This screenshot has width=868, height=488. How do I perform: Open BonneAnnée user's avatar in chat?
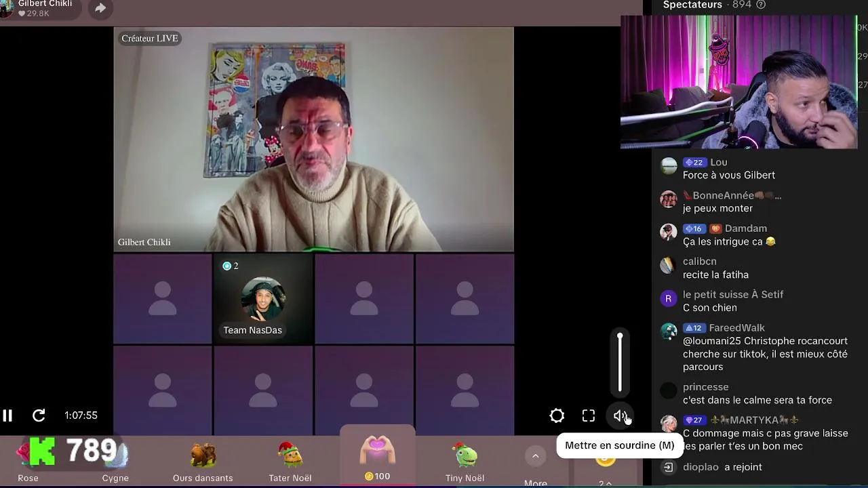click(669, 199)
